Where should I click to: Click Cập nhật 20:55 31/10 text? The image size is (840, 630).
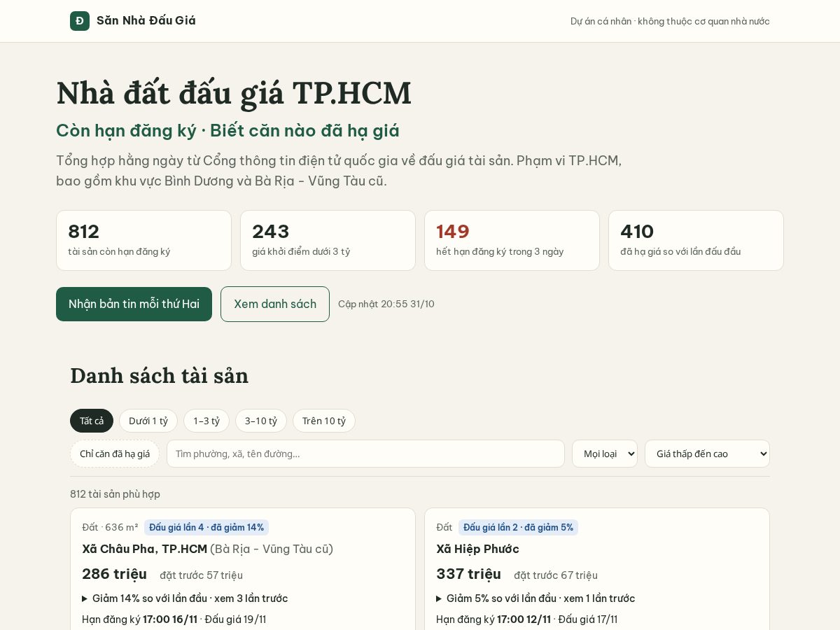pyautogui.click(x=386, y=304)
